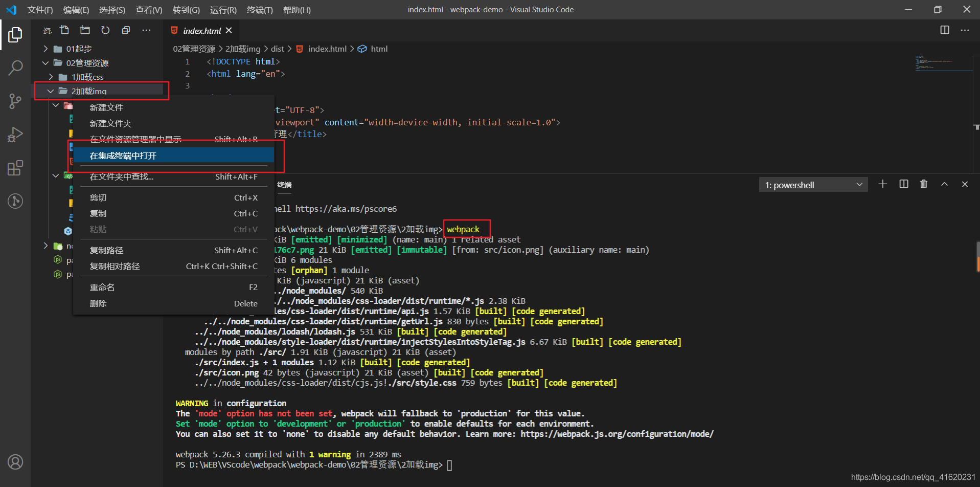Choose 新建文件 in context menu
Image resolution: width=980 pixels, height=487 pixels.
tap(174, 107)
